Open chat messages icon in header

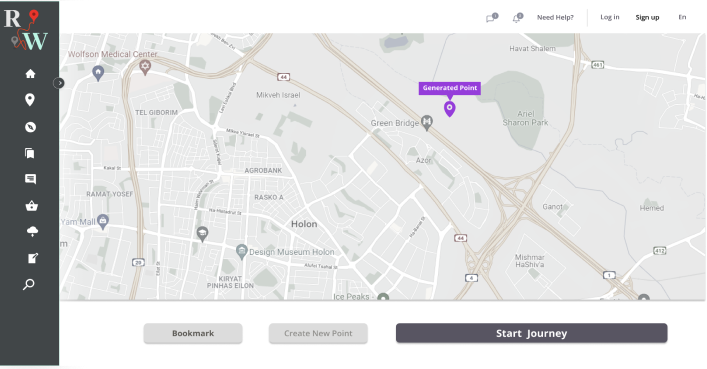click(491, 18)
